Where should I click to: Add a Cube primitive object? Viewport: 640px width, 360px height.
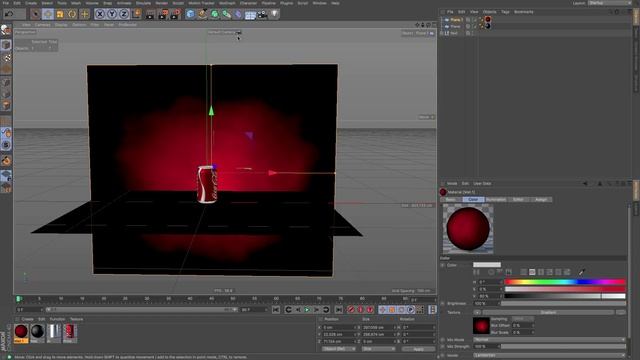pos(190,15)
